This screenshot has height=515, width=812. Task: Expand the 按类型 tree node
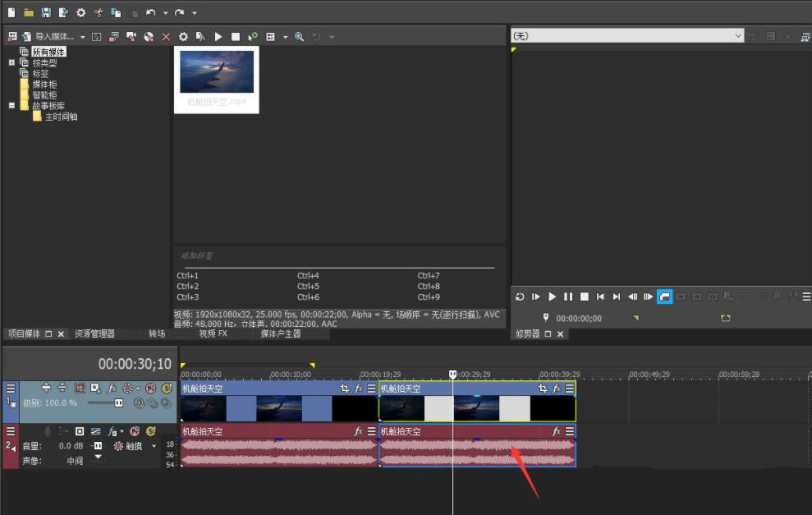[x=11, y=62]
